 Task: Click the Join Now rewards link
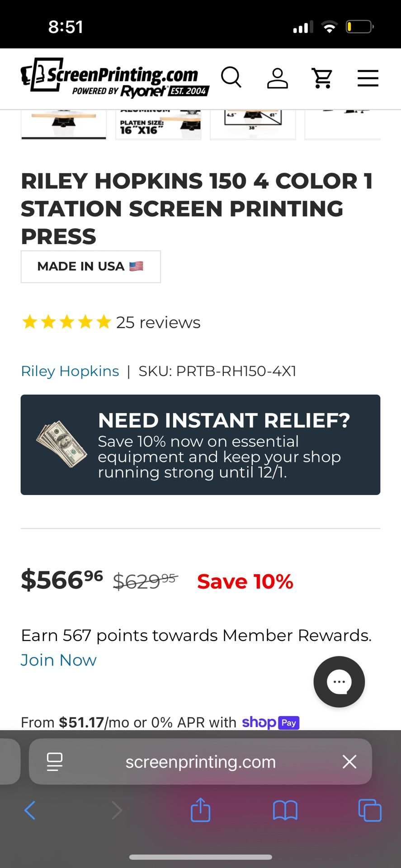[x=59, y=660]
